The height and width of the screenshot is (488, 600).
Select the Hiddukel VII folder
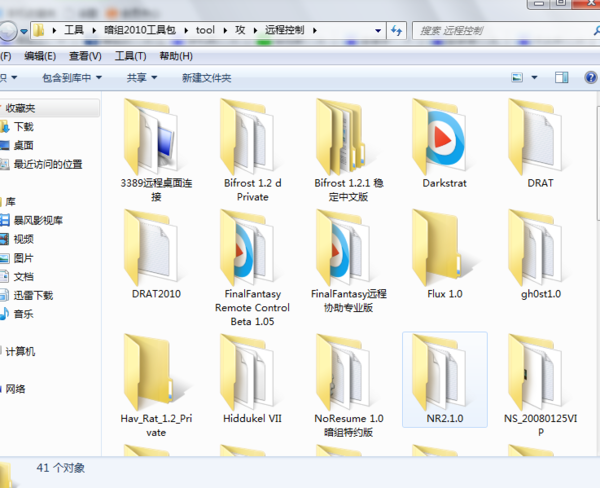click(253, 379)
